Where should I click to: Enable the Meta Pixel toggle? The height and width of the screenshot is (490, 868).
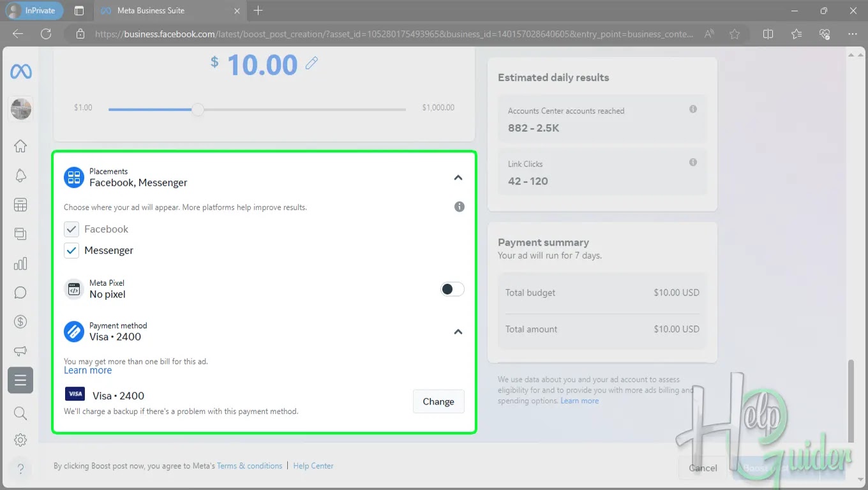point(453,290)
